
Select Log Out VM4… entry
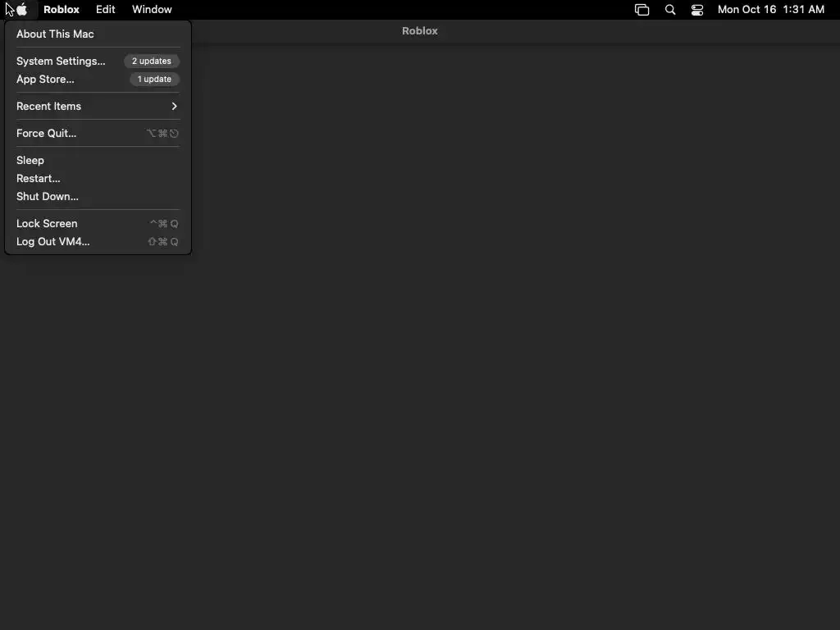pos(98,242)
